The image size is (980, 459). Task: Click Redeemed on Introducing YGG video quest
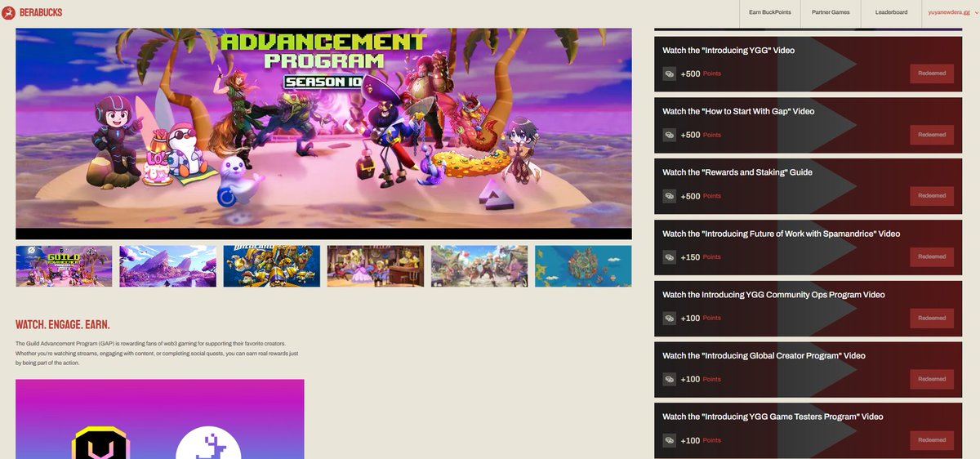(932, 74)
